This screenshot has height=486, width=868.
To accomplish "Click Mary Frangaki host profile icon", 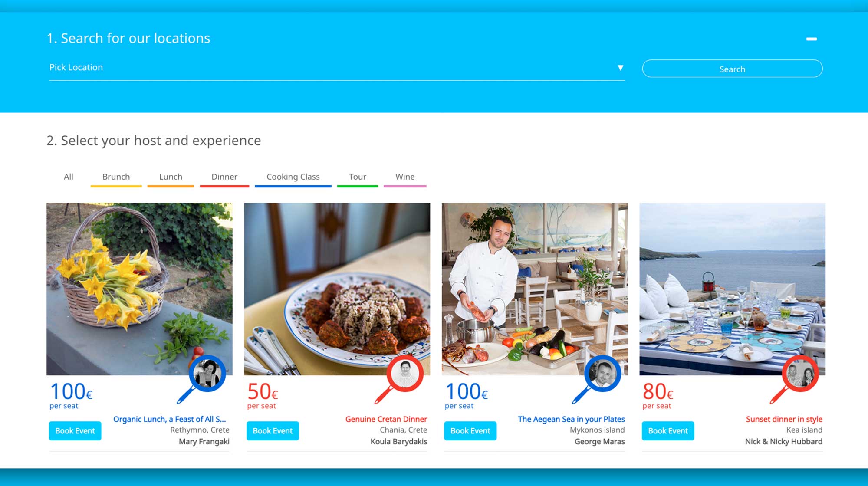I will (207, 372).
